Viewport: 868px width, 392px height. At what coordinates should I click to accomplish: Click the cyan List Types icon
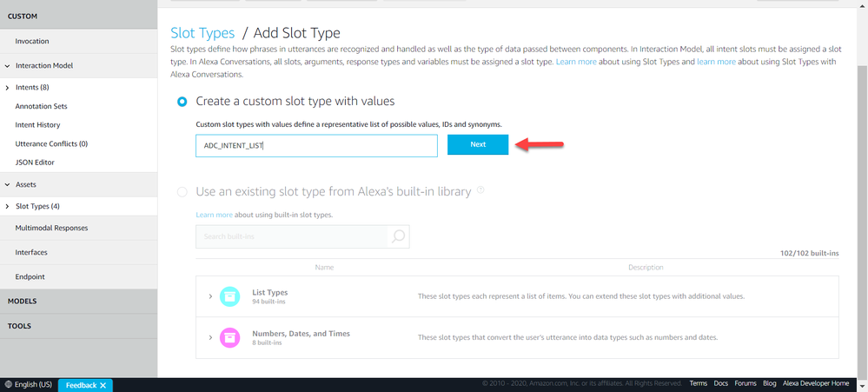(230, 296)
